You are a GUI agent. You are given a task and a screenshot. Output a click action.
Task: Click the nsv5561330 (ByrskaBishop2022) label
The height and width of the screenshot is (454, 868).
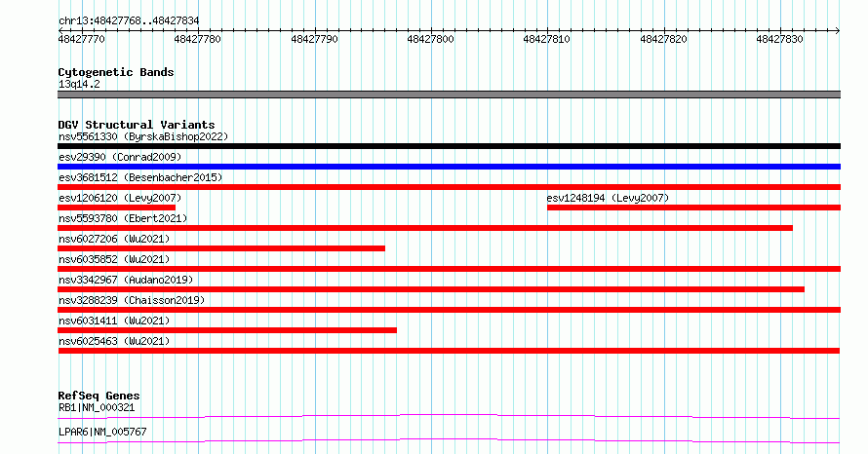point(143,136)
